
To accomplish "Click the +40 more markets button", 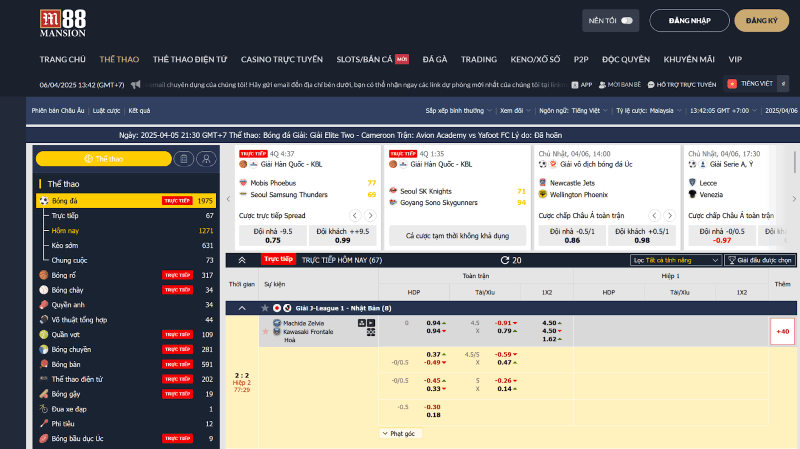I will coord(783,332).
